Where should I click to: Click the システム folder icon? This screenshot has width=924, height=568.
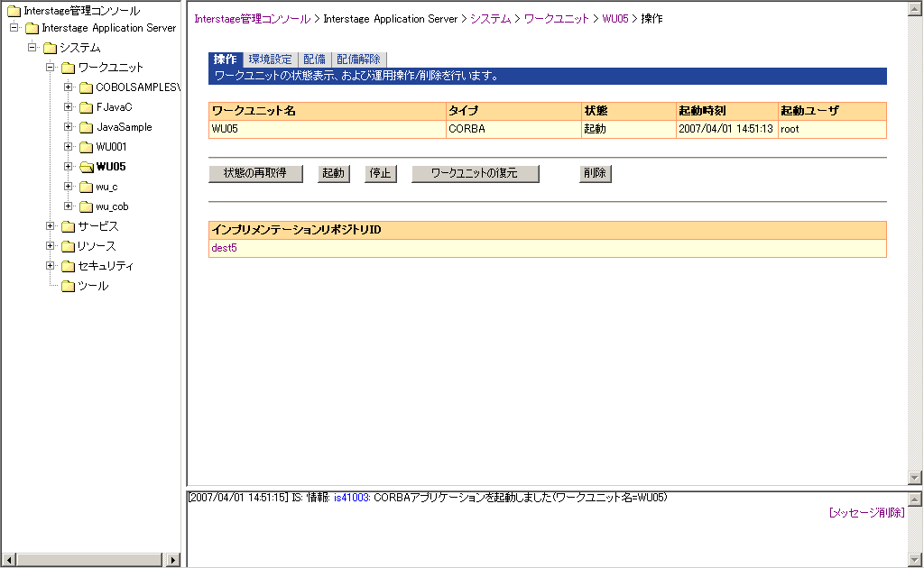coord(51,48)
